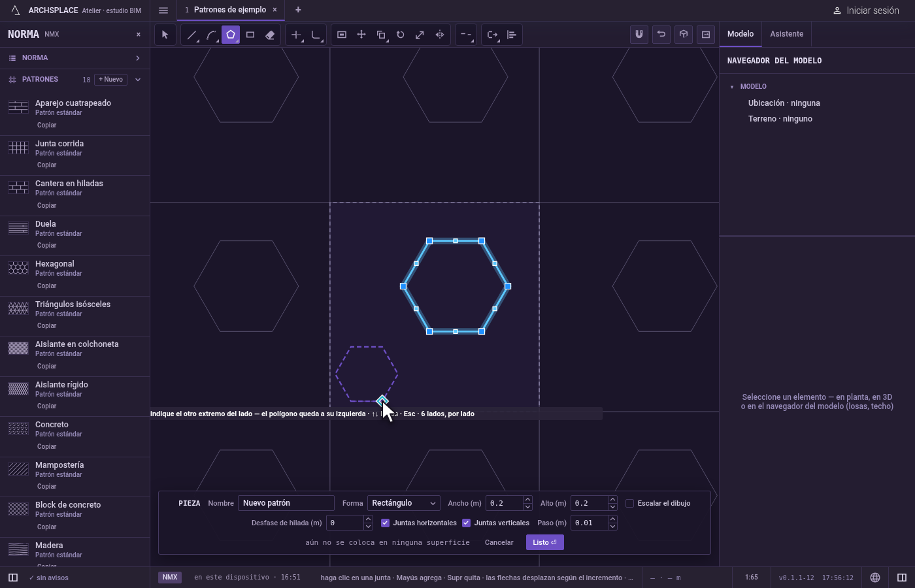Viewport: 915px width, 588px height.
Task: Increase the Ancho value with up arrow
Action: 527,500
